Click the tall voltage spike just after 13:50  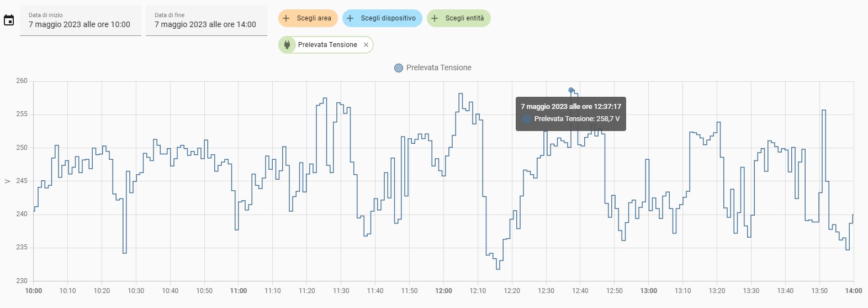pos(824,111)
